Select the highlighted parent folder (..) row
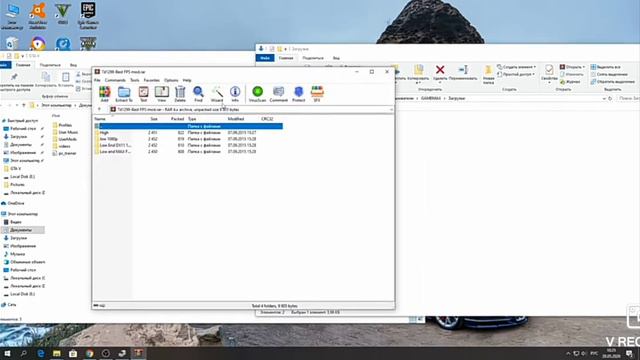640x360 pixels. click(188, 126)
